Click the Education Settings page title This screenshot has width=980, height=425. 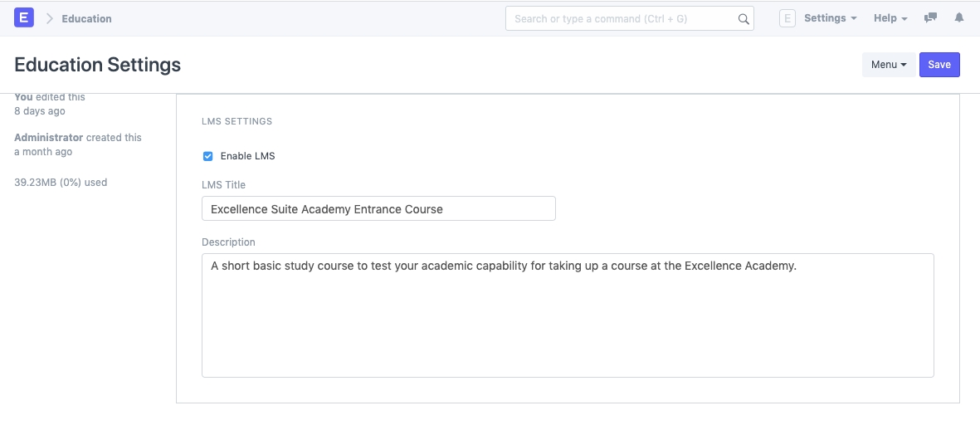click(98, 65)
